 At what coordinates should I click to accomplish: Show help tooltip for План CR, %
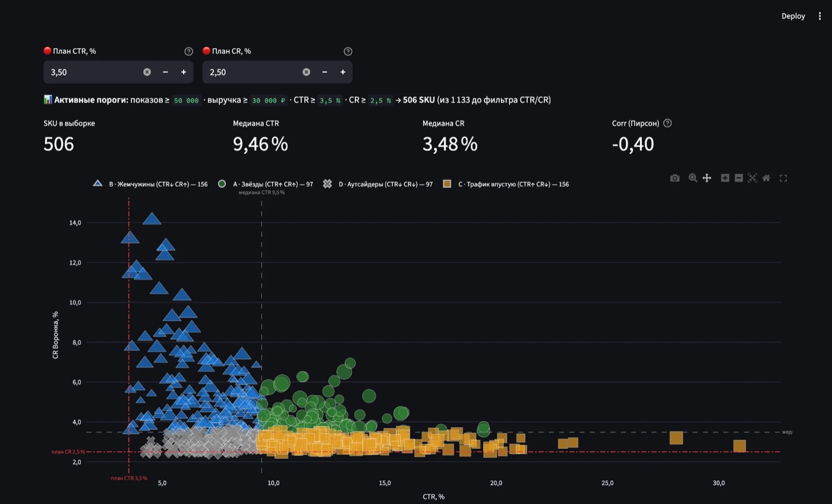pyautogui.click(x=348, y=51)
